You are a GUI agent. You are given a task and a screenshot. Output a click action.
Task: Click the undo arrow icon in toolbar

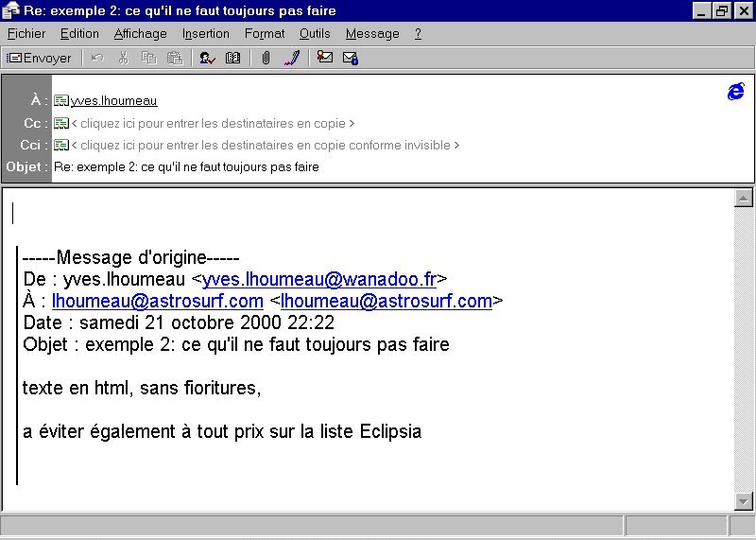click(x=98, y=59)
